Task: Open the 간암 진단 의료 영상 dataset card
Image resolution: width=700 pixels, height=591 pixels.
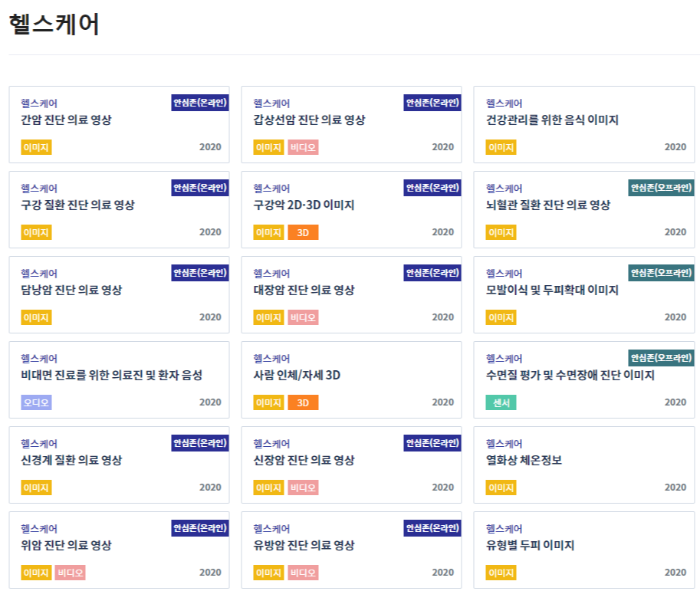Action: click(x=119, y=124)
